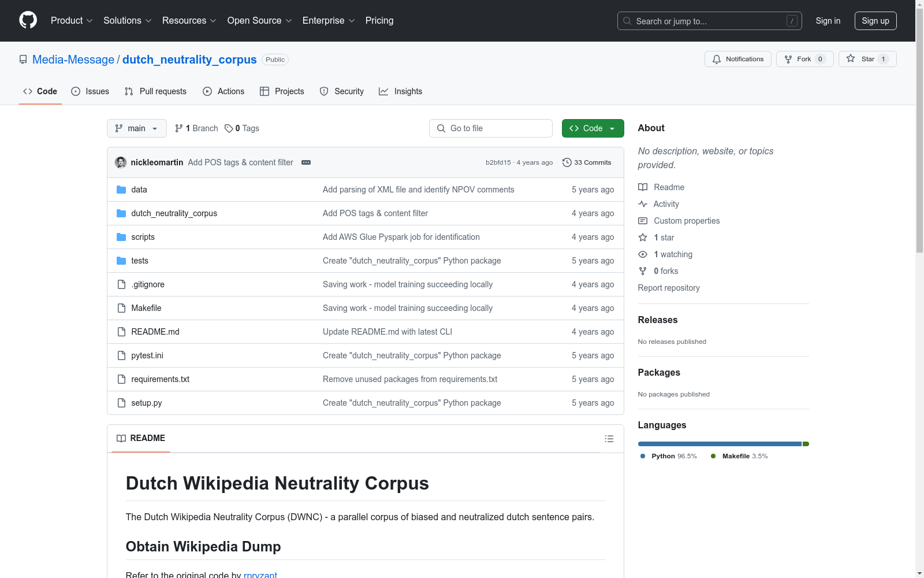Click the README.md file icon

[121, 332]
